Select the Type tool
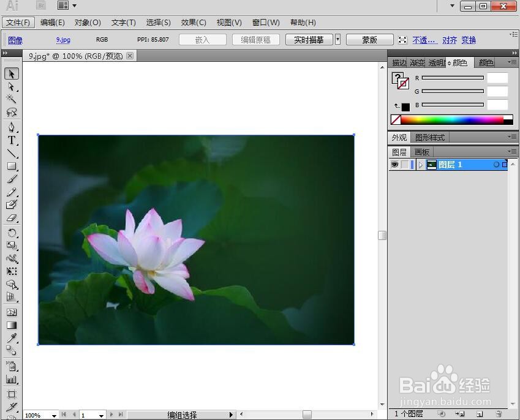The width and height of the screenshot is (520, 420). [x=12, y=140]
